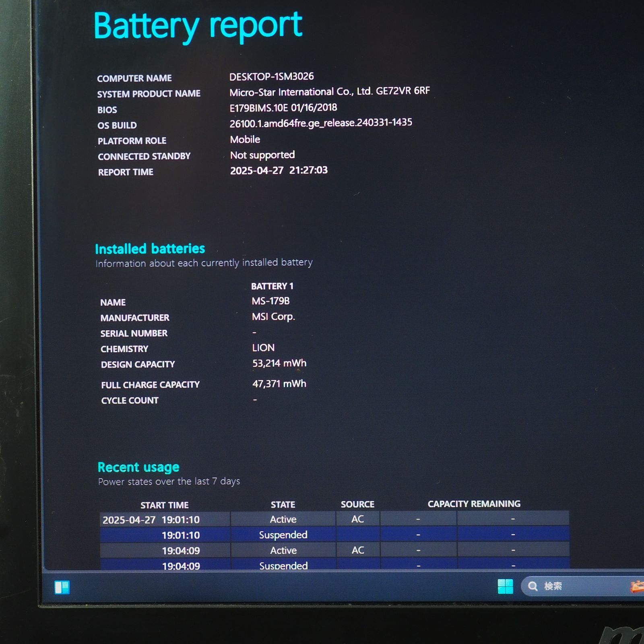
Task: Click the "REPORT TIME" label
Action: pyautogui.click(x=126, y=172)
